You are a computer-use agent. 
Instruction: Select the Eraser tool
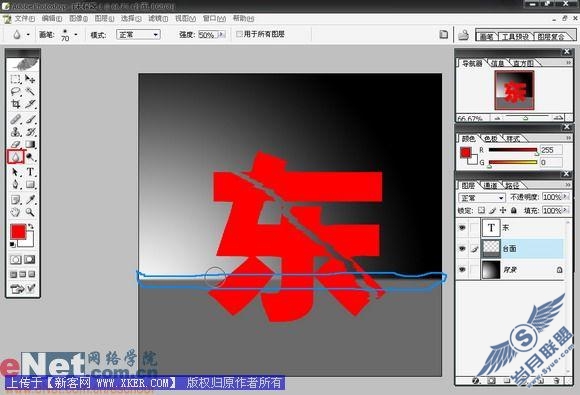[x=16, y=144]
